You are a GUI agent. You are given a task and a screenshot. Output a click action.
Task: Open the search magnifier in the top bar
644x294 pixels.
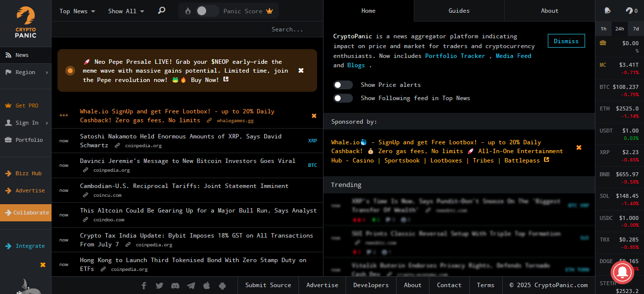(x=161, y=10)
